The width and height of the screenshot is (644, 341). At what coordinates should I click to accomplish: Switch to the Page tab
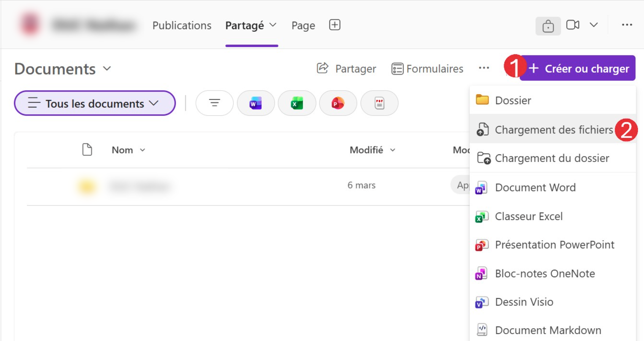pyautogui.click(x=303, y=26)
